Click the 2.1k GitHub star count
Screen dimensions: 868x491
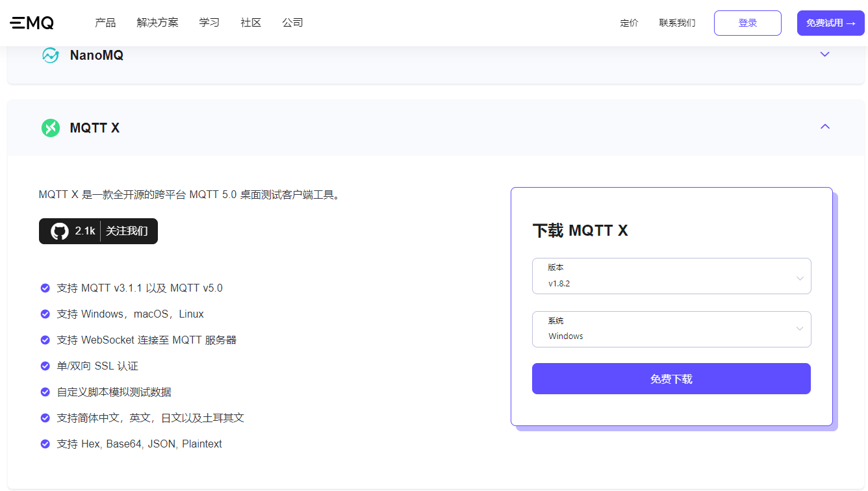pos(85,231)
